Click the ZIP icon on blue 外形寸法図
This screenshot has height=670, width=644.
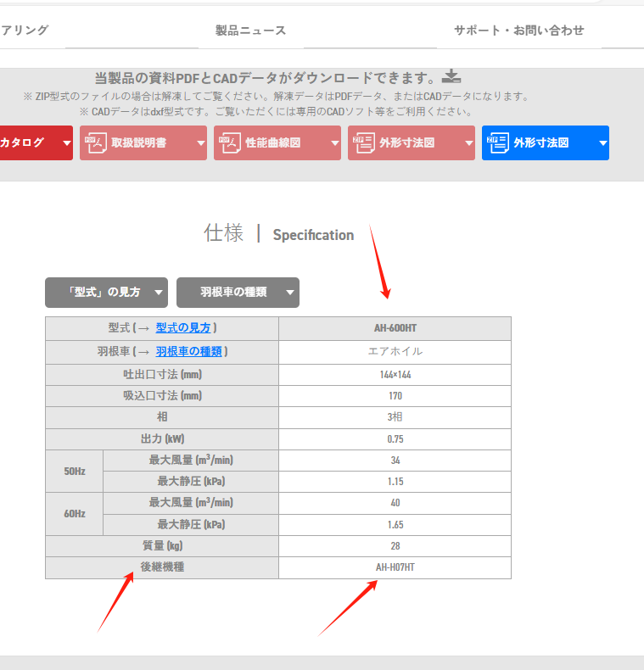498,142
